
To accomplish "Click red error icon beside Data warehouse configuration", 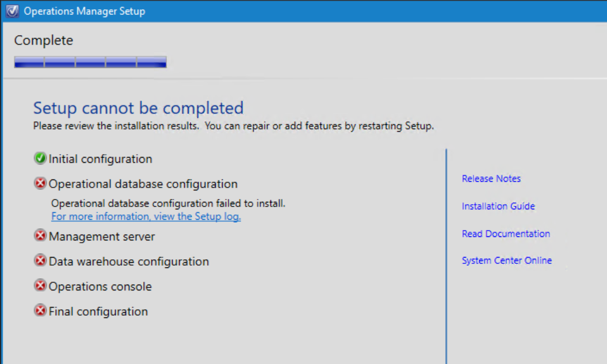I will 40,260.
